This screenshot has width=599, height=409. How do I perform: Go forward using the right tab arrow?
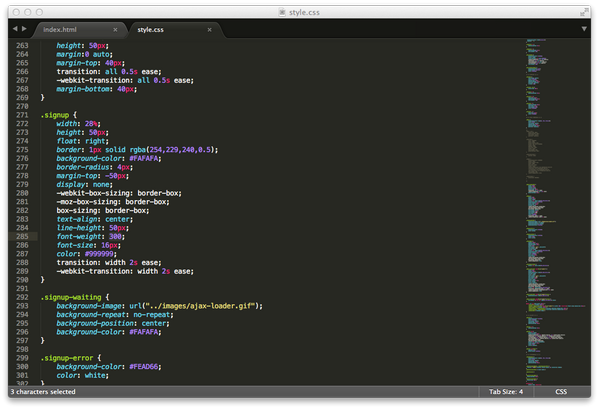pyautogui.click(x=24, y=29)
